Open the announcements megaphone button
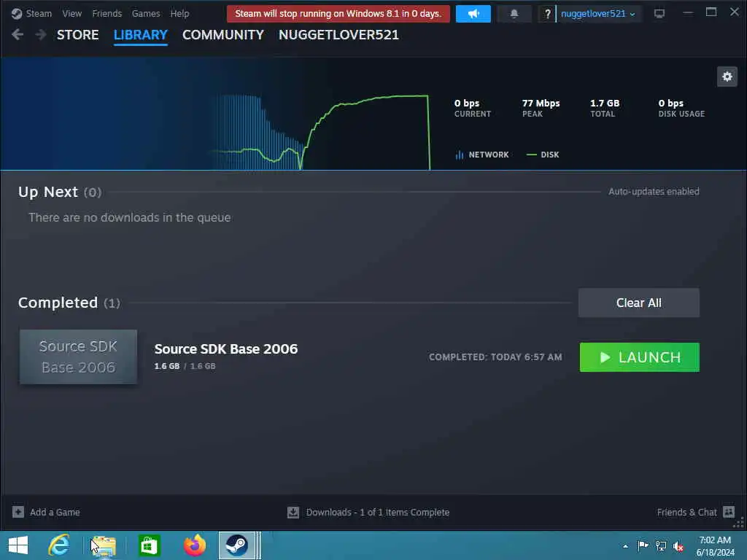The image size is (747, 560). coord(473,13)
